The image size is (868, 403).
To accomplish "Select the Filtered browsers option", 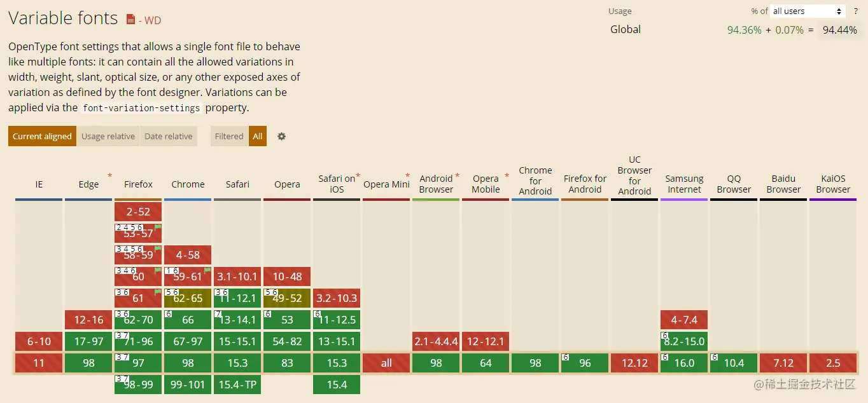I will (x=229, y=136).
